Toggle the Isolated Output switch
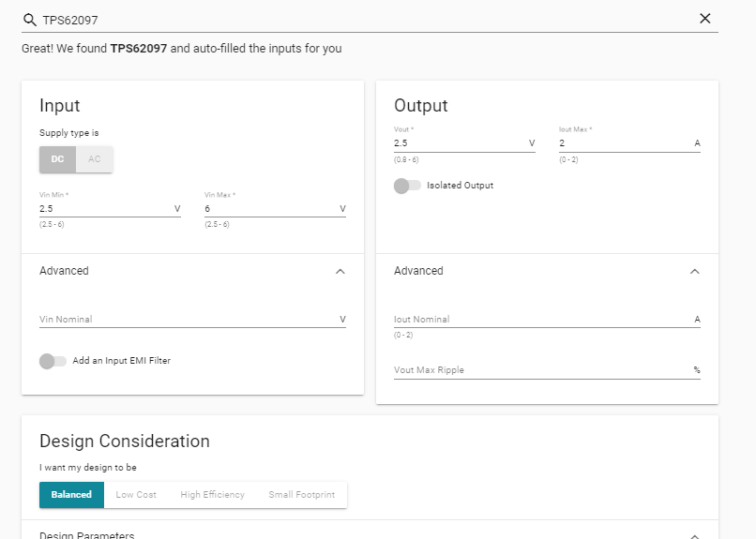756x539 pixels. click(x=408, y=186)
